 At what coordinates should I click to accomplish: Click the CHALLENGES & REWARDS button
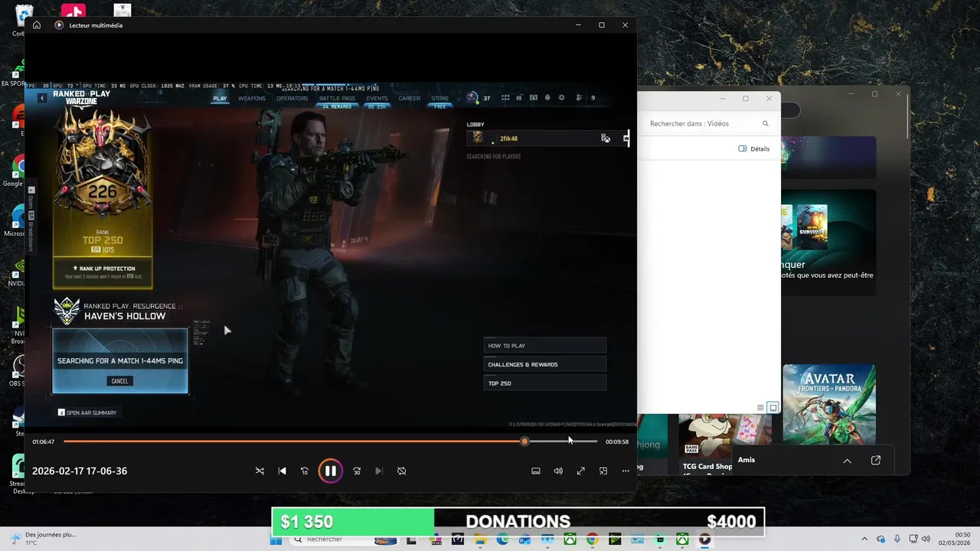pos(544,364)
